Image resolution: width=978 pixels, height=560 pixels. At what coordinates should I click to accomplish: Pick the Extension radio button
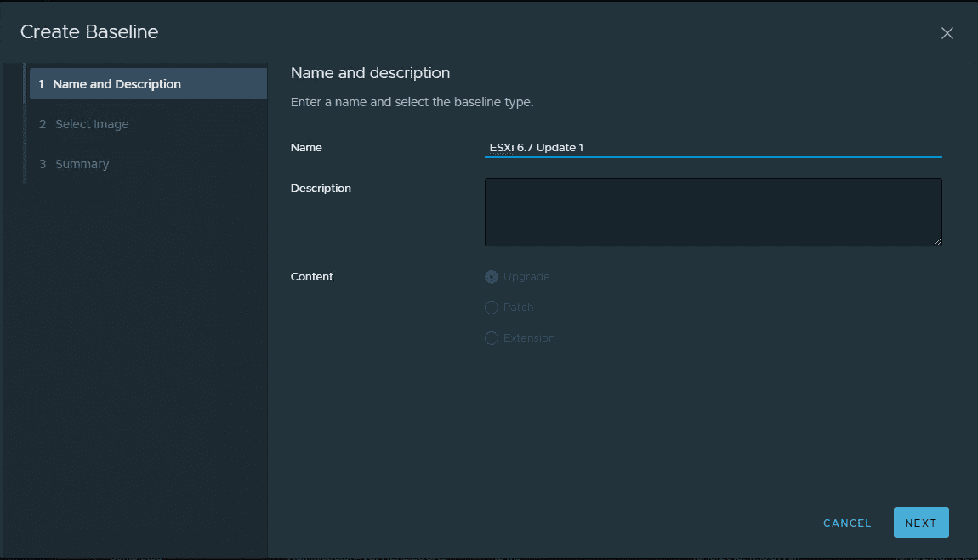point(492,338)
